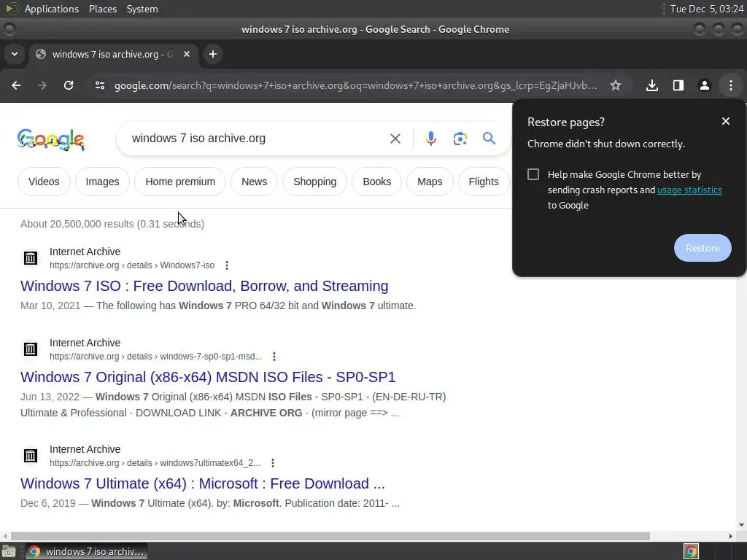Image resolution: width=747 pixels, height=560 pixels.
Task: Switch to Maps results
Action: click(x=430, y=182)
